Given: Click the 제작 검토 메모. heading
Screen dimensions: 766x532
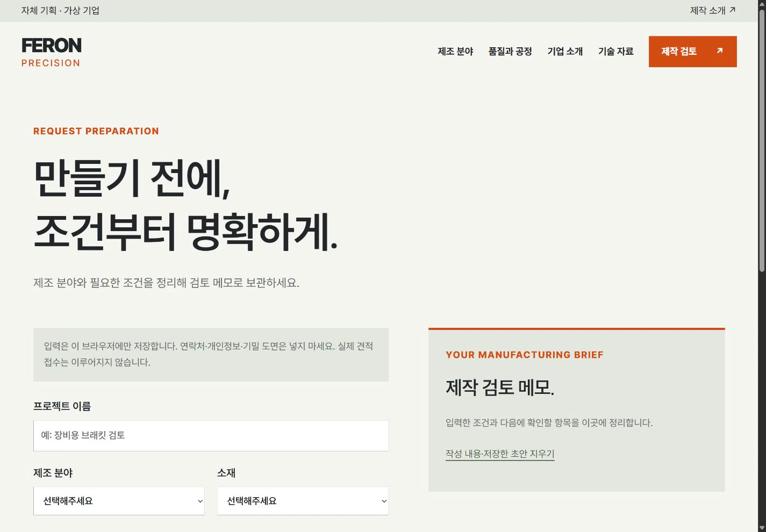Looking at the screenshot, I should 500,387.
